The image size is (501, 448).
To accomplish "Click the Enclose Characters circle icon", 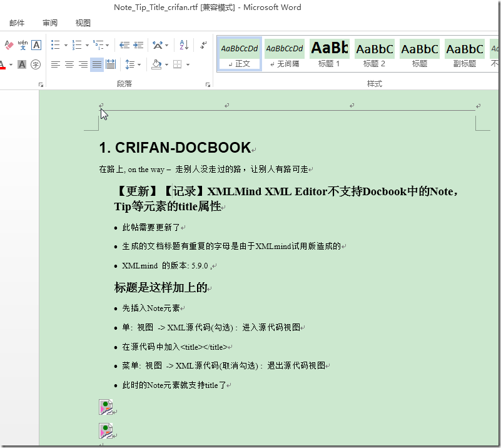I will 36,64.
